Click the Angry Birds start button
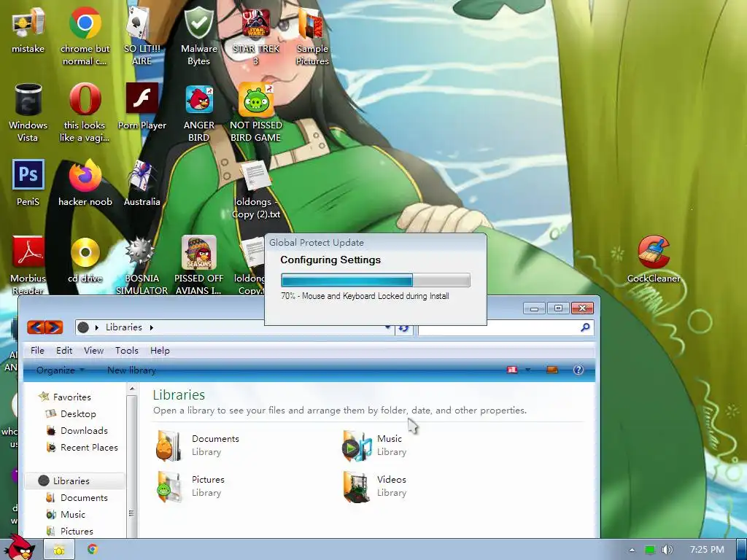Screen dimensions: 747x560 (x=21, y=548)
